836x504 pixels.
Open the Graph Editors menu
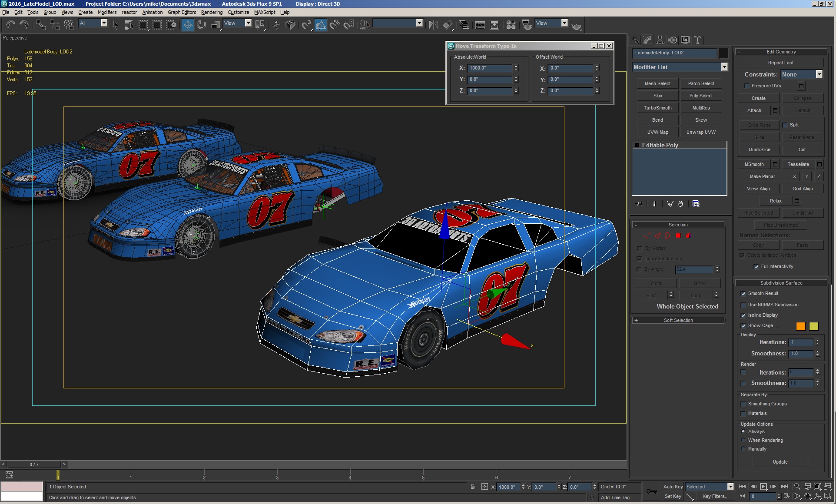pyautogui.click(x=182, y=12)
